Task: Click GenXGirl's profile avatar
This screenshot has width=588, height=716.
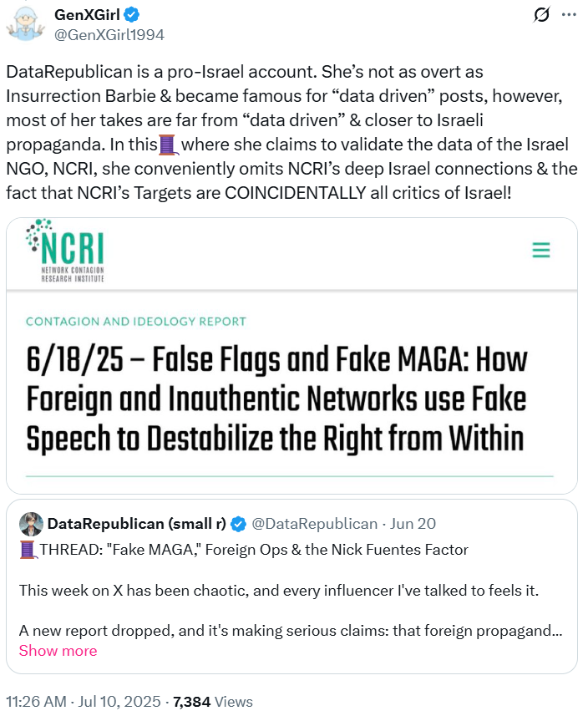Action: click(25, 24)
